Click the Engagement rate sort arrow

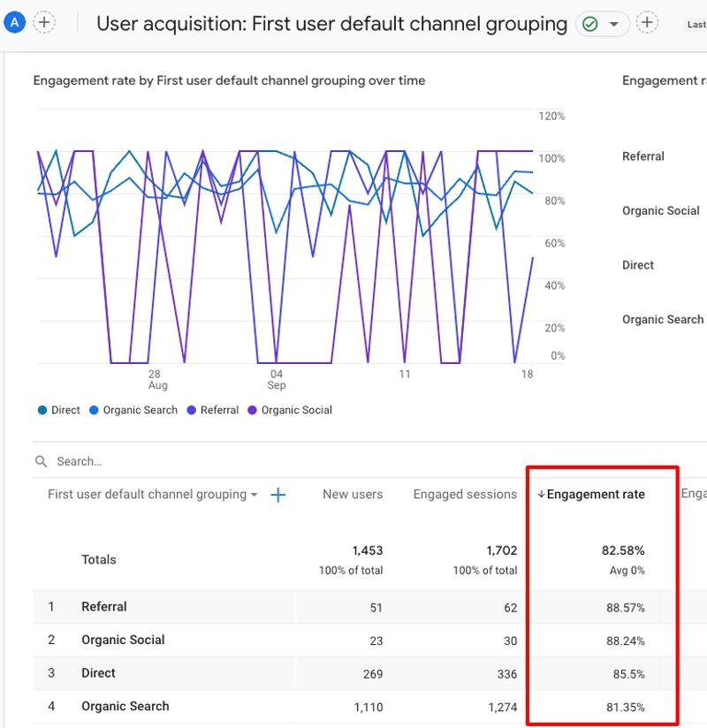tap(541, 495)
